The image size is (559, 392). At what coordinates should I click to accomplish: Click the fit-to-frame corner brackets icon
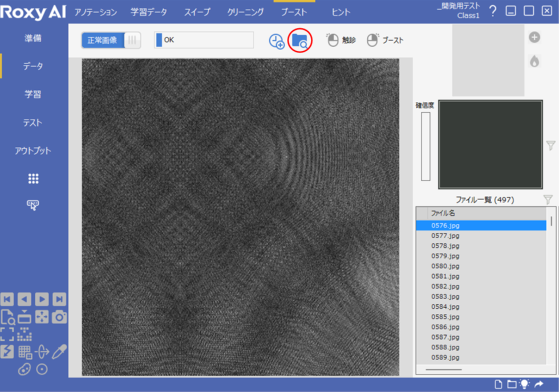7,334
